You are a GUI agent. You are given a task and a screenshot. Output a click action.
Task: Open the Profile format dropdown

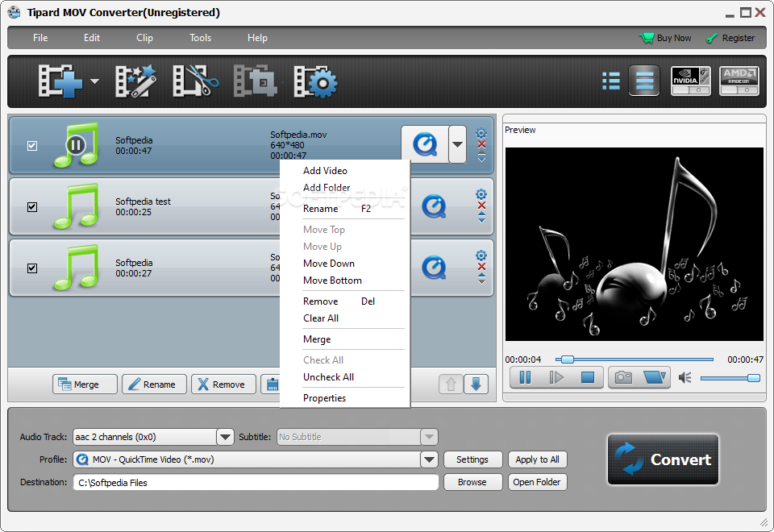click(x=429, y=459)
